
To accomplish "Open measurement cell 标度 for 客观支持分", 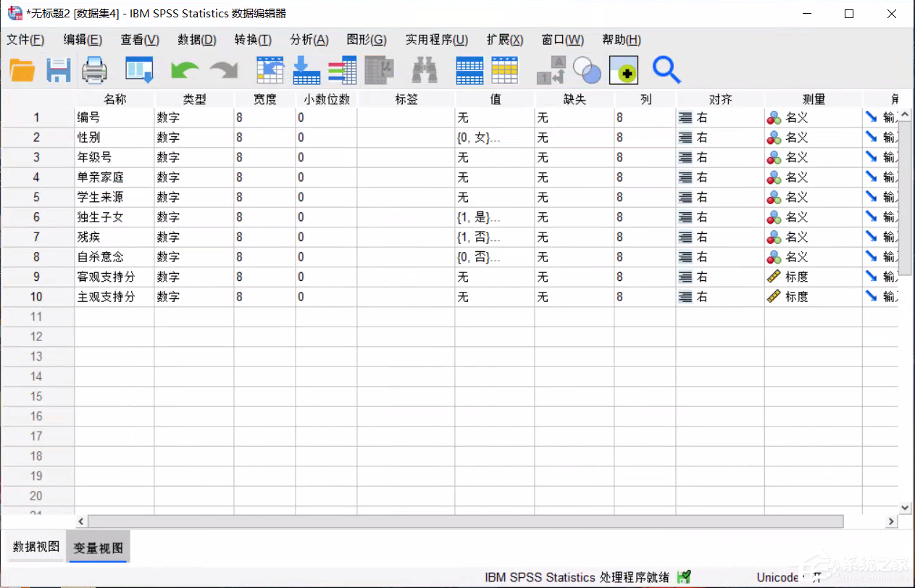I will (x=811, y=277).
